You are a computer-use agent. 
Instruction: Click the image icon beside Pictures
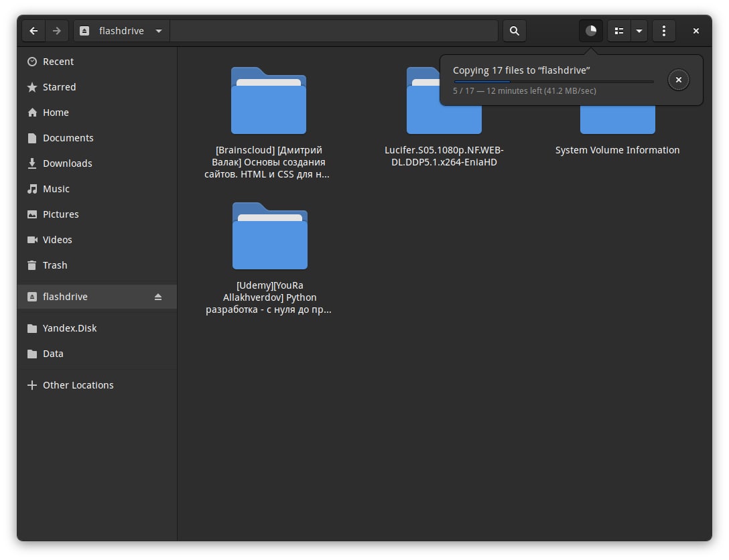click(x=32, y=214)
